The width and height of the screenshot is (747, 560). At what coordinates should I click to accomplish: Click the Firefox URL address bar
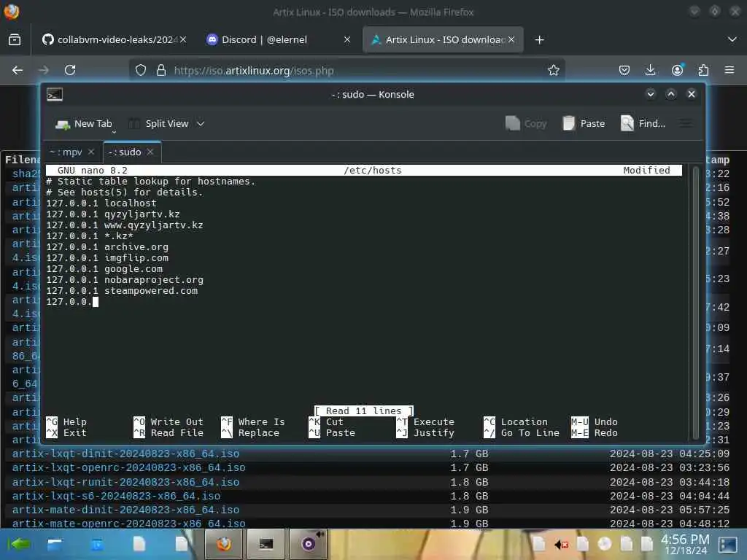pyautogui.click(x=348, y=71)
